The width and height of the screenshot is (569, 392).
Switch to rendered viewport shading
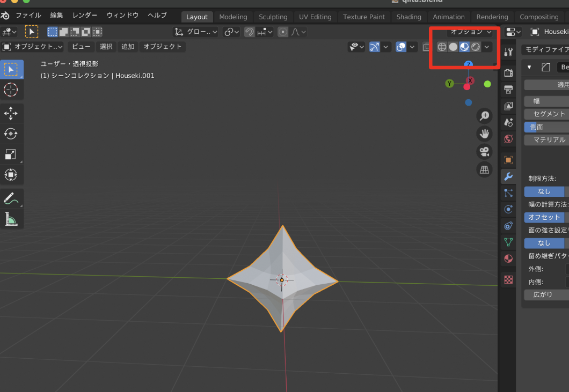pos(476,47)
